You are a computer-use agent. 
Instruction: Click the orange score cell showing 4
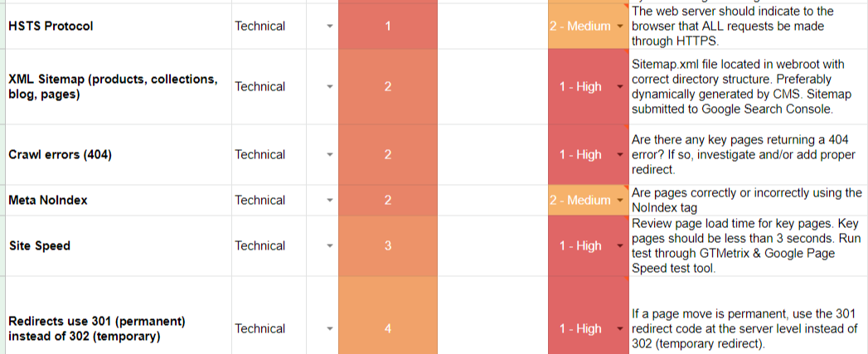pyautogui.click(x=388, y=328)
